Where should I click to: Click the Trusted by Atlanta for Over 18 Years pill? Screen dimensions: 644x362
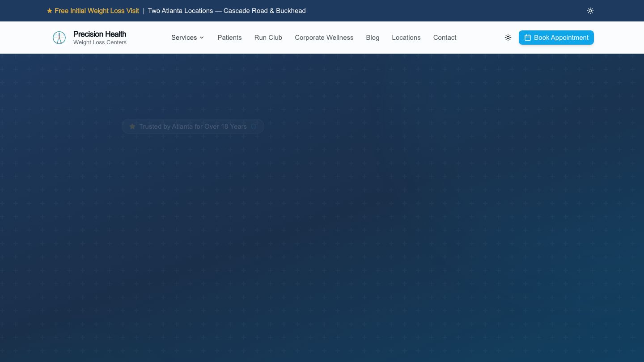pos(193,126)
